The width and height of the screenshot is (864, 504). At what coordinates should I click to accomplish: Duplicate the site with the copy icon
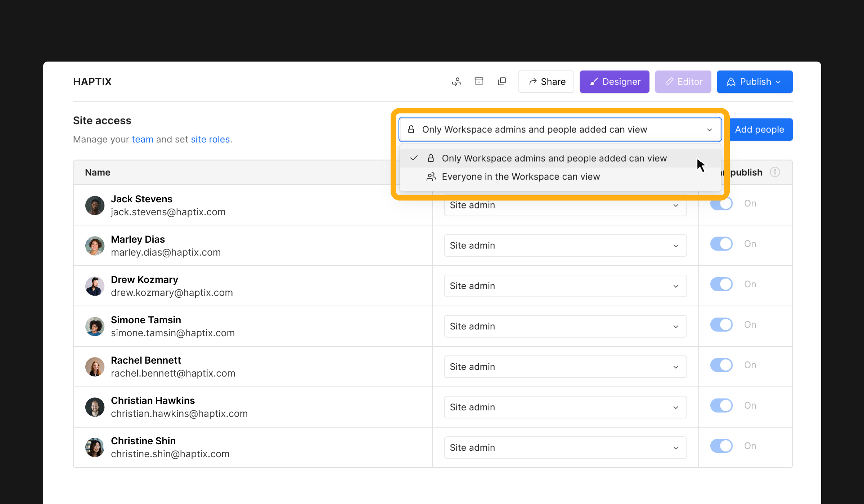pyautogui.click(x=502, y=81)
